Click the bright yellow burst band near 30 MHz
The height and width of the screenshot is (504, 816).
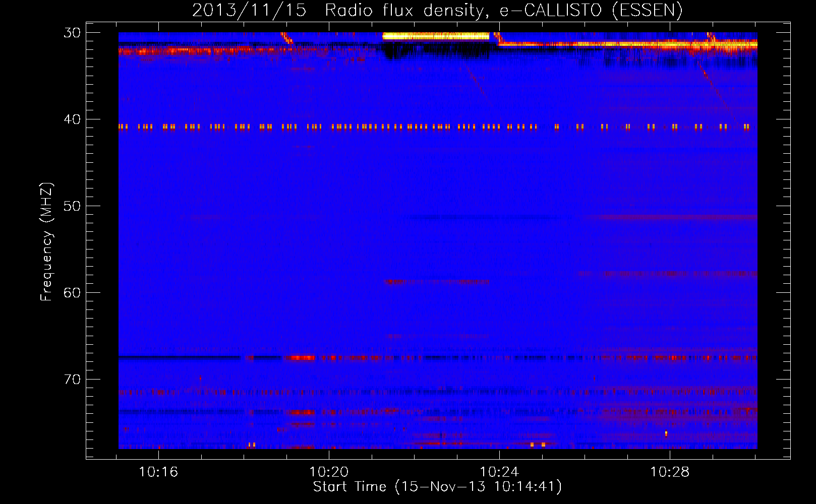pos(436,36)
